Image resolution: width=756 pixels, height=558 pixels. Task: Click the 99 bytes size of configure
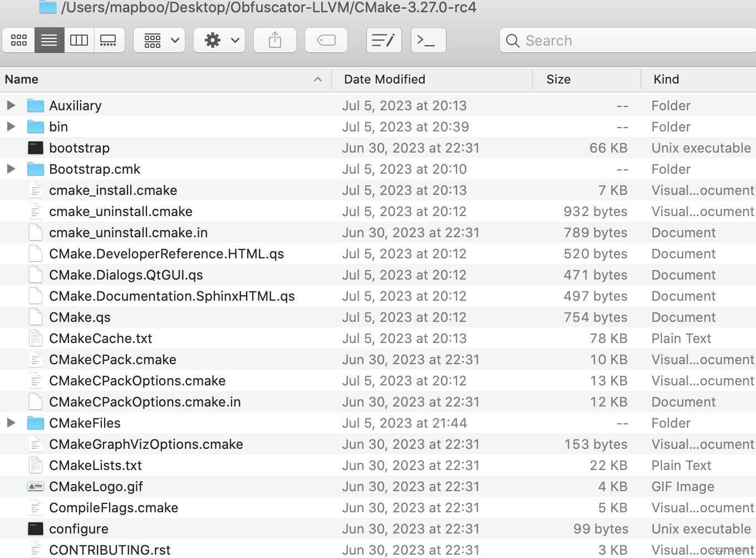pyautogui.click(x=601, y=528)
